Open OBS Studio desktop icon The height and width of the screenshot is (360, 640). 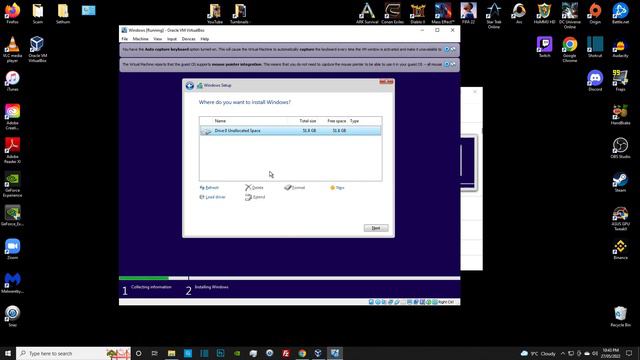tap(620, 148)
